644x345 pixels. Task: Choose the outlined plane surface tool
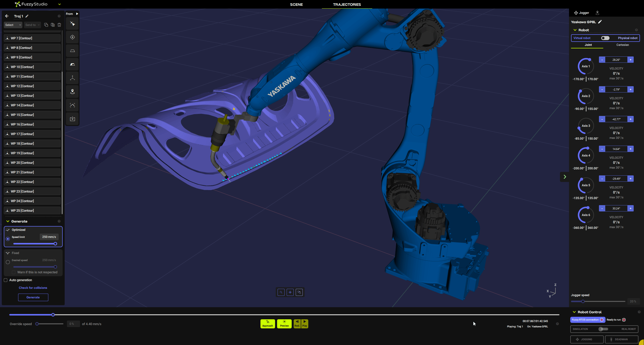tap(72, 51)
